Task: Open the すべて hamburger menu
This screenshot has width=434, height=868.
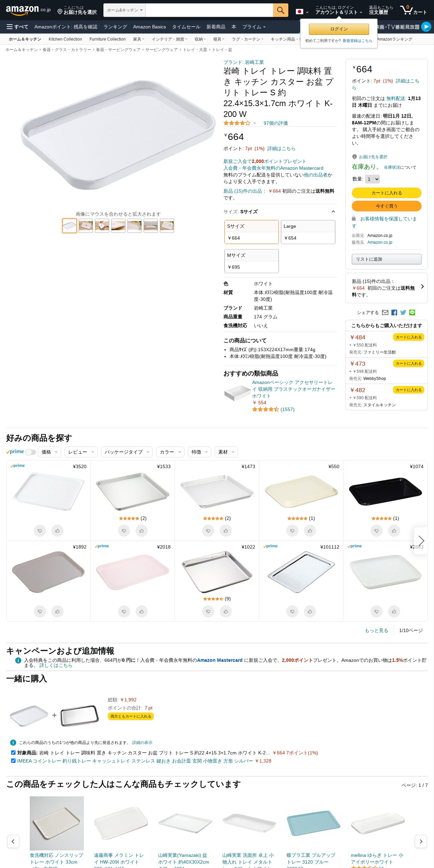Action: pos(17,27)
